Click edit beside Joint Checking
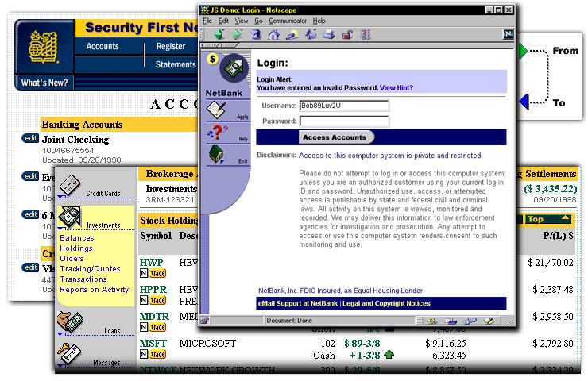The image size is (588, 381). click(x=30, y=138)
